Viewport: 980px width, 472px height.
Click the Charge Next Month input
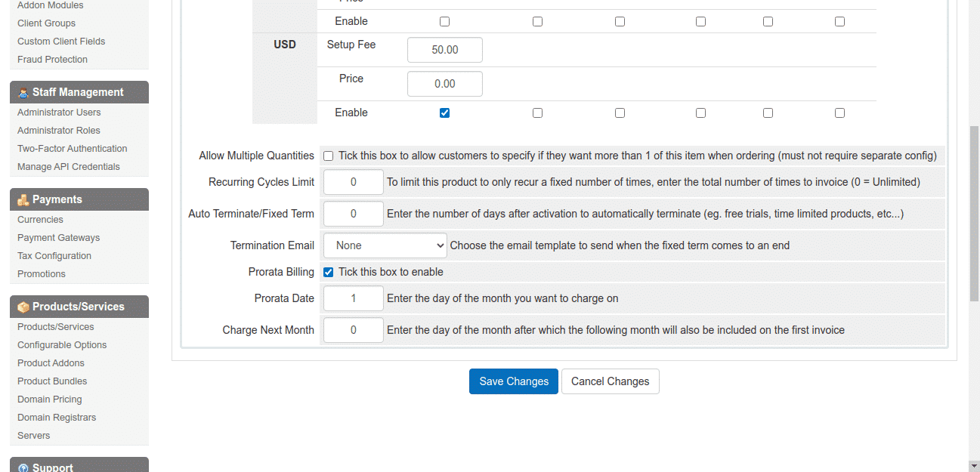(354, 330)
